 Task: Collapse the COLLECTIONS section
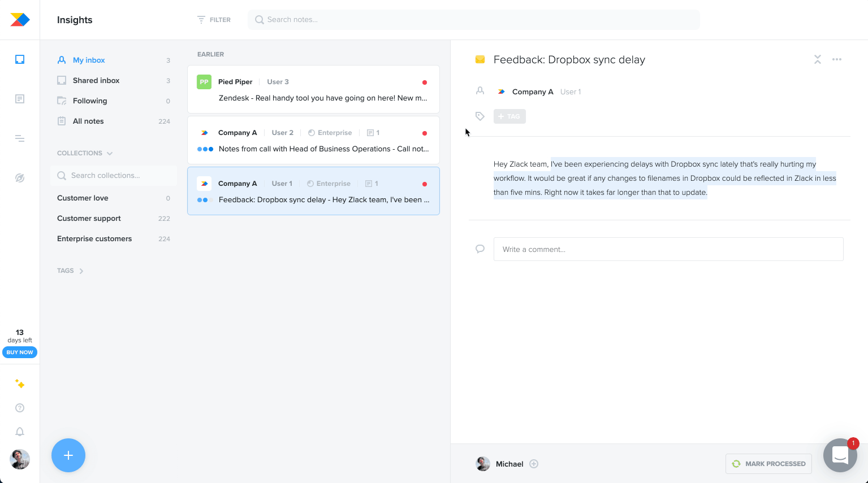[x=110, y=153]
